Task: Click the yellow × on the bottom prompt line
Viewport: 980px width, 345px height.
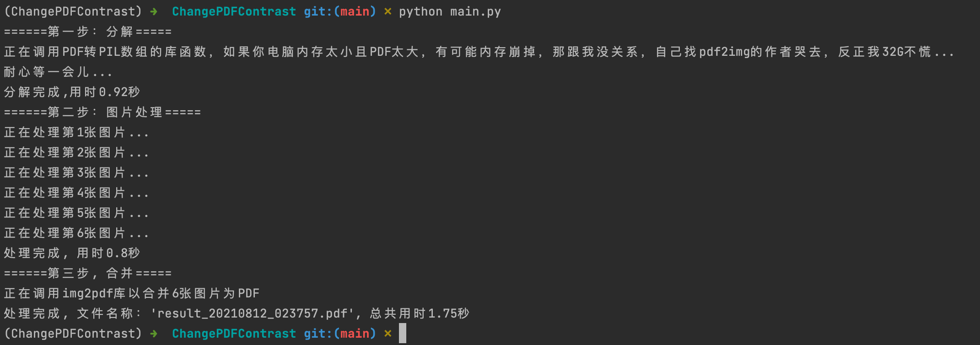Action: click(x=388, y=334)
